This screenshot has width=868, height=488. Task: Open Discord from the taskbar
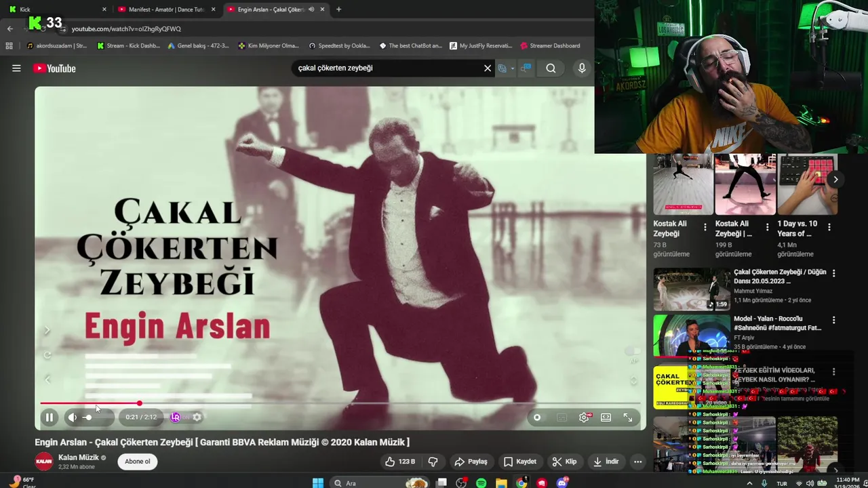coord(561,483)
